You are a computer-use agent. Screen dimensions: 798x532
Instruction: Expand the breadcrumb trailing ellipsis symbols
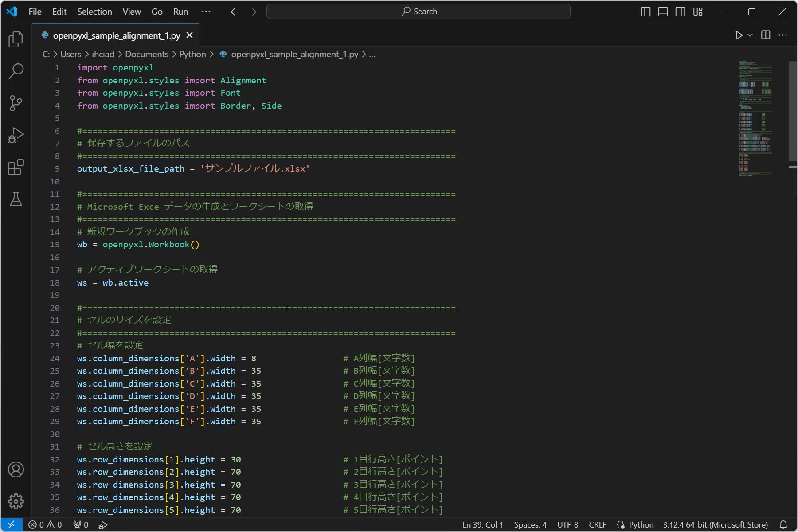[x=372, y=55]
